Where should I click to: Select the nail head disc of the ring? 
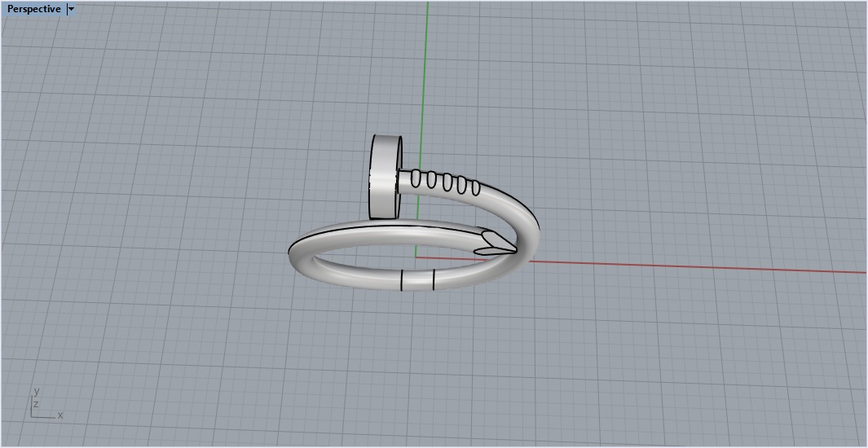tap(386, 177)
